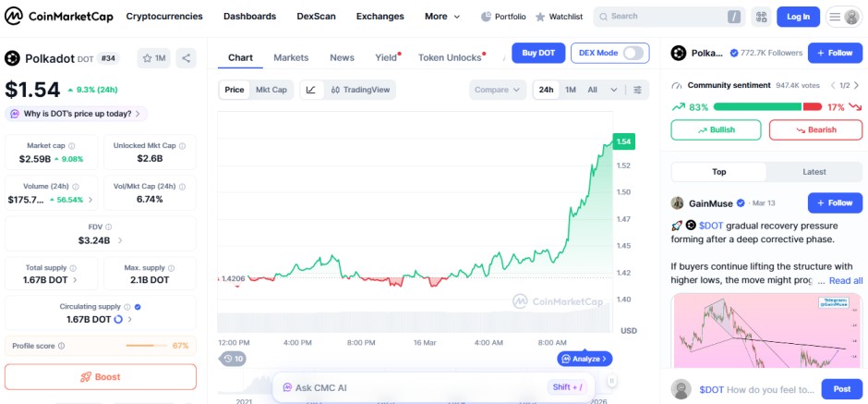Open Exchanges navigation menu
The image size is (868, 404).
click(x=380, y=17)
